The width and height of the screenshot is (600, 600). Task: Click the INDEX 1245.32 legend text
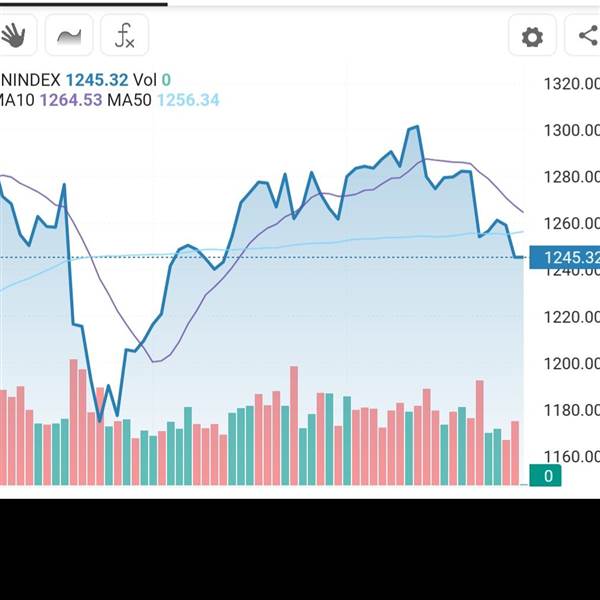pos(64,80)
